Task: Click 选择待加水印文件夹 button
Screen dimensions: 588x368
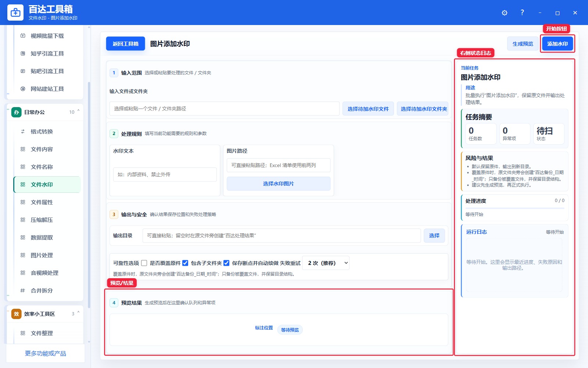Action: pos(423,109)
